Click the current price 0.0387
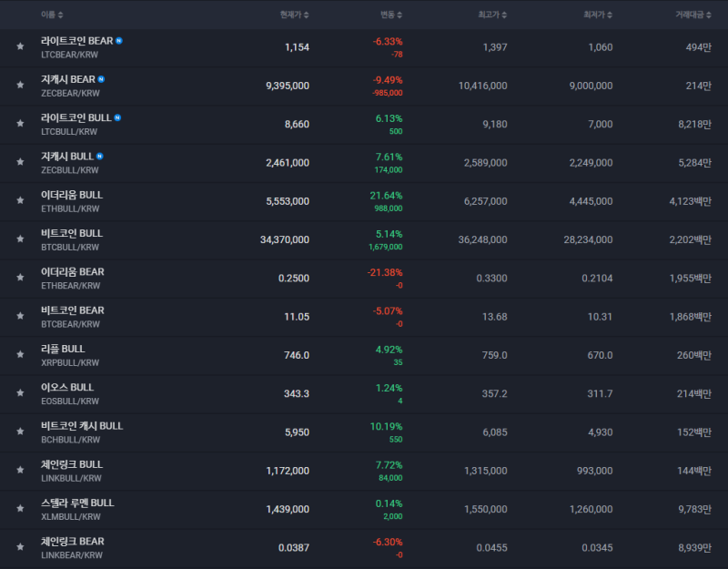The width and height of the screenshot is (728, 569). [x=294, y=548]
